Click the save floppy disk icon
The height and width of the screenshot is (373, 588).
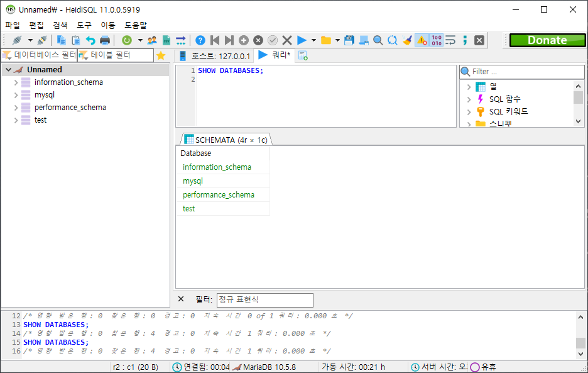point(349,40)
